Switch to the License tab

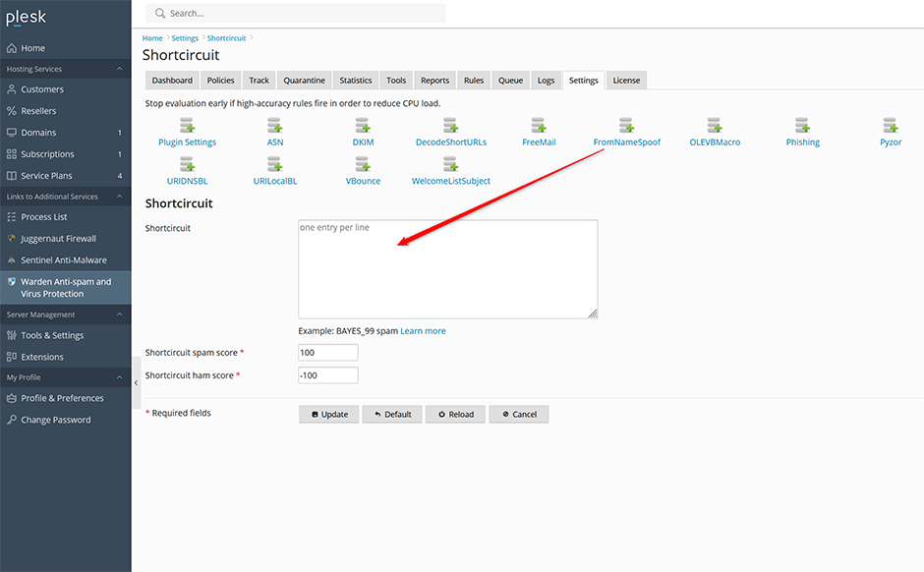pyautogui.click(x=626, y=81)
